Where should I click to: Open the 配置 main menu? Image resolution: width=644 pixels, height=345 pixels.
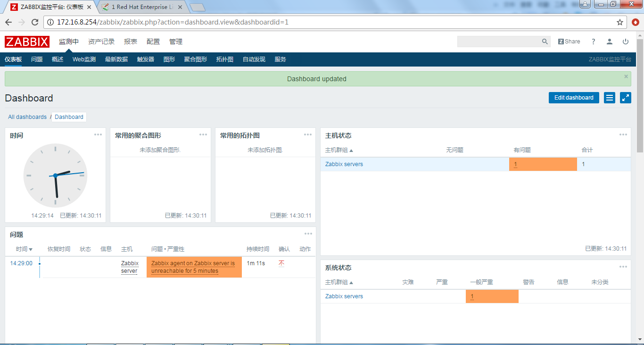pyautogui.click(x=153, y=42)
